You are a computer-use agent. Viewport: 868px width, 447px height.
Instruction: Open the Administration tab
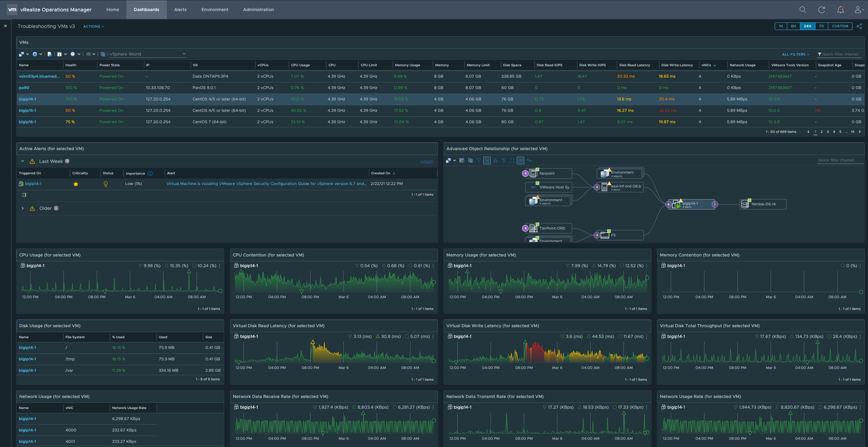click(258, 10)
